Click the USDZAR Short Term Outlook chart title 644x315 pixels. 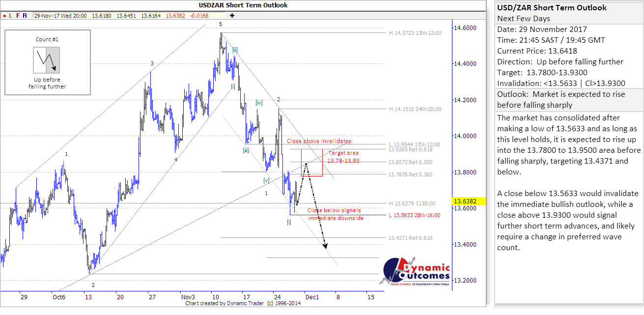[x=243, y=5]
